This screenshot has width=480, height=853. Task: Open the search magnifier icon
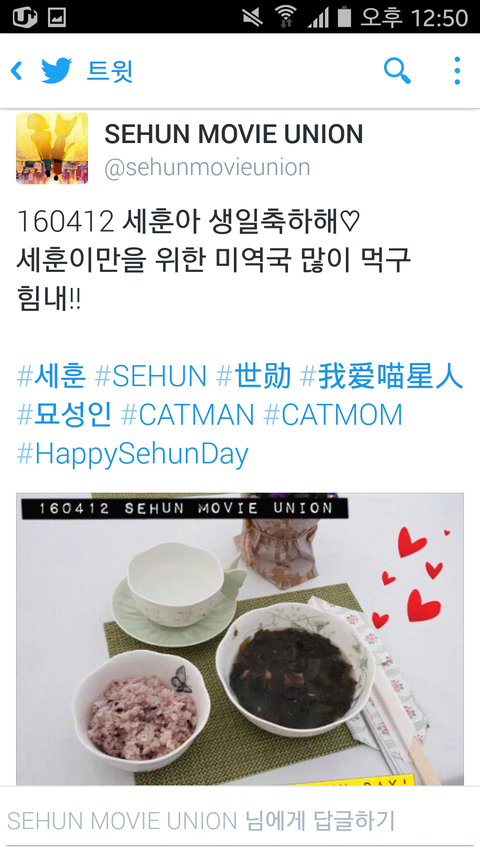[x=397, y=71]
